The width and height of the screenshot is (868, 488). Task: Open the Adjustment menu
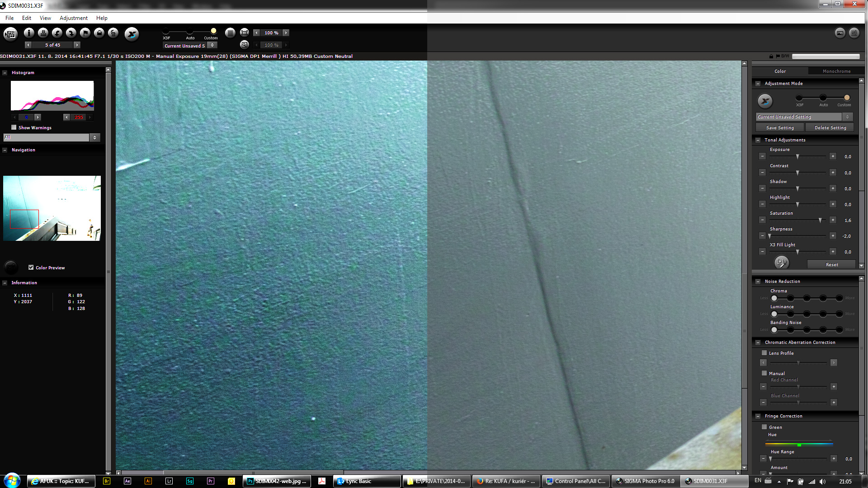[x=73, y=18]
